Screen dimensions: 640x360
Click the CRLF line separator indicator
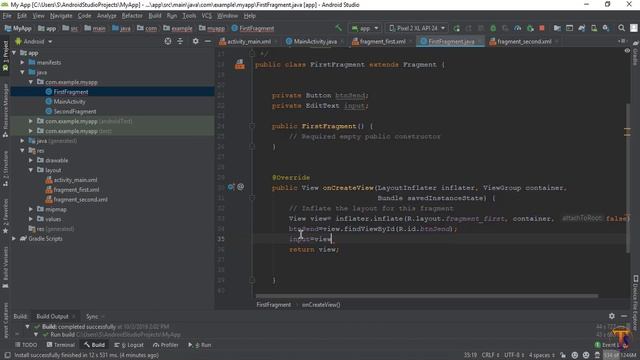[490, 355]
